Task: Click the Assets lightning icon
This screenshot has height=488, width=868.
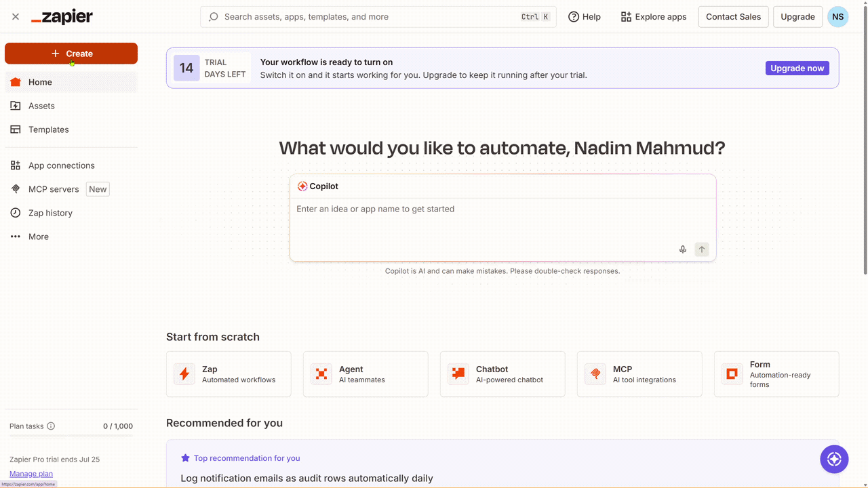Action: 16,106
